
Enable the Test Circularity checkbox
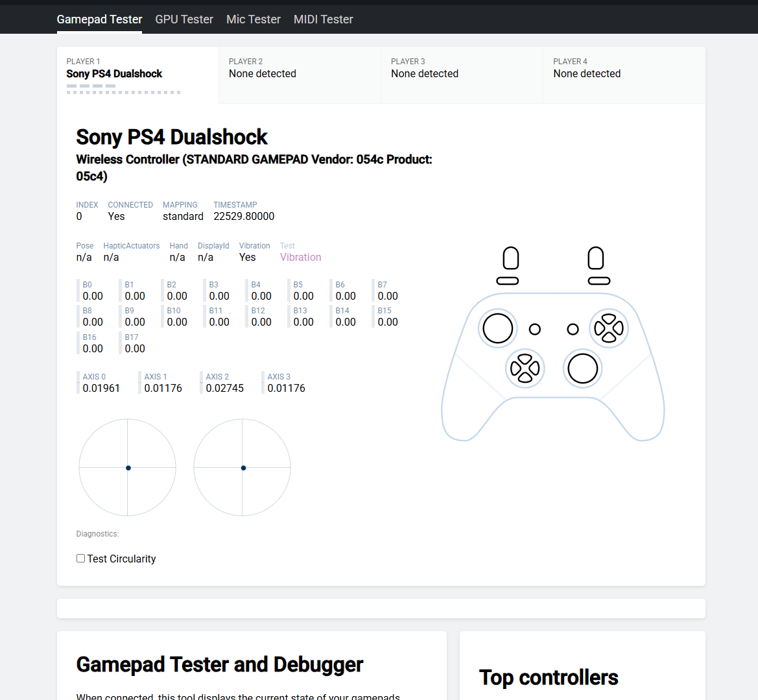(x=81, y=559)
